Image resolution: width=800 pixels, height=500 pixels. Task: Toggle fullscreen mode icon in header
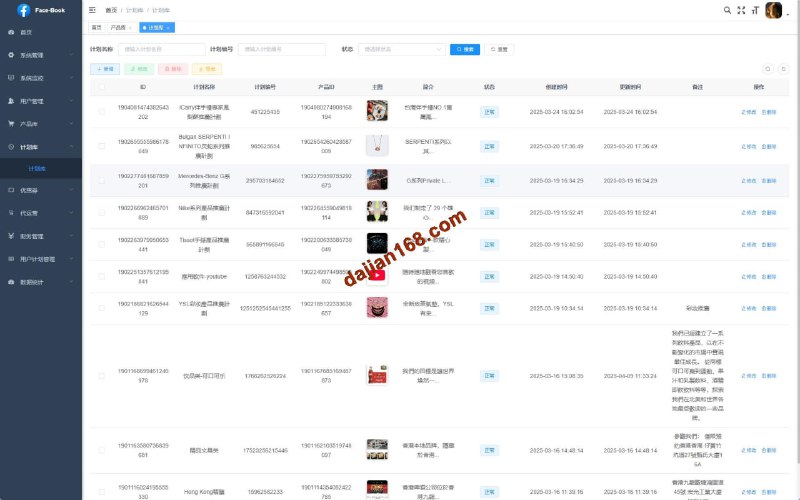[741, 10]
